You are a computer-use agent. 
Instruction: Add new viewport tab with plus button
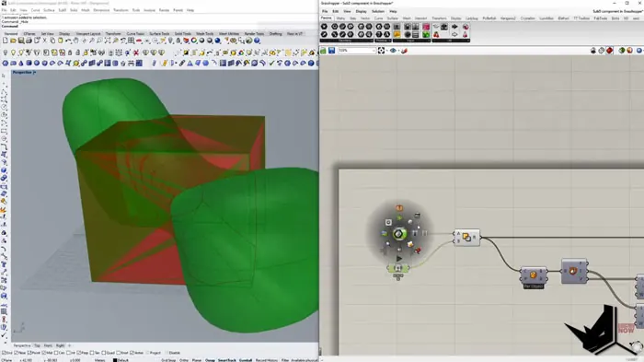pos(69,345)
